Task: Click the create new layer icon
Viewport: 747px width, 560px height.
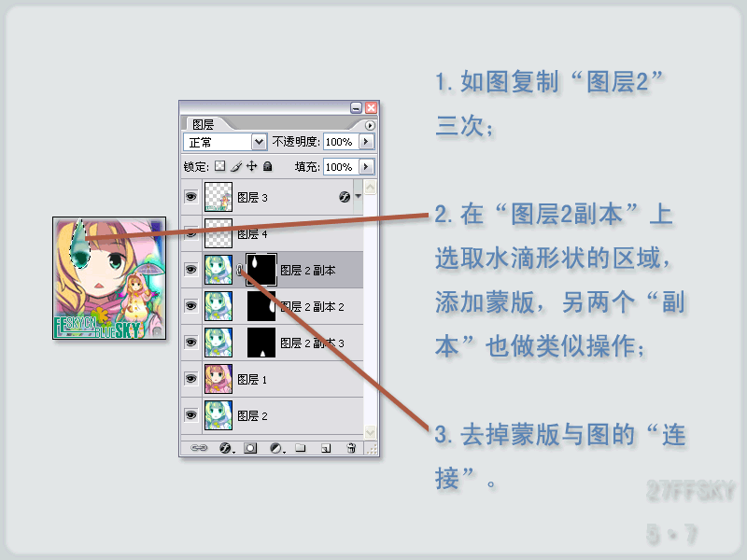Action: pos(326,448)
